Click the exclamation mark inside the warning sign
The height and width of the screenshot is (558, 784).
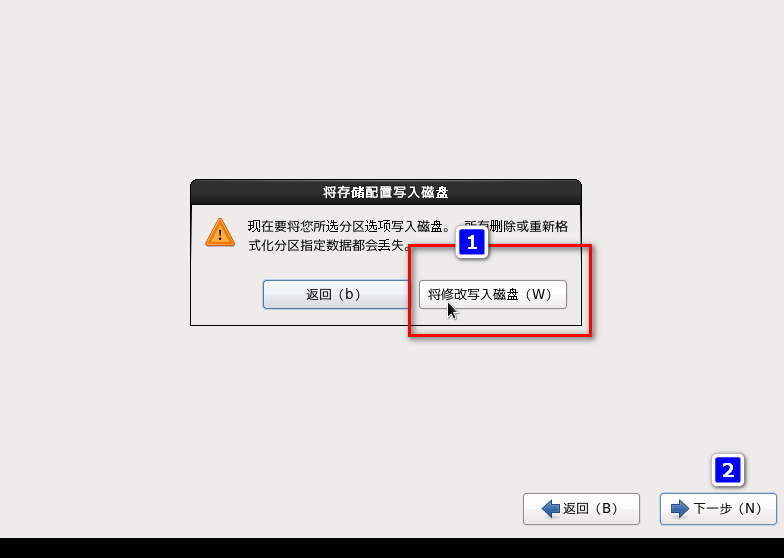(x=220, y=236)
